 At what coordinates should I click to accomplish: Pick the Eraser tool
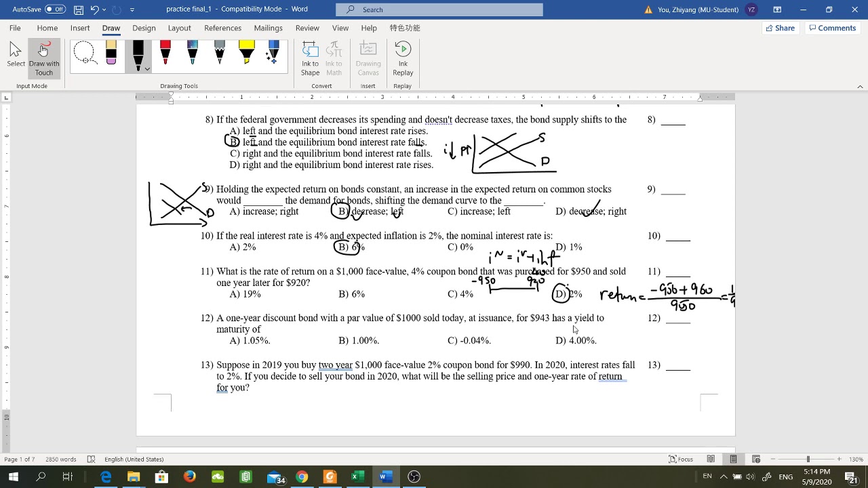(x=111, y=53)
